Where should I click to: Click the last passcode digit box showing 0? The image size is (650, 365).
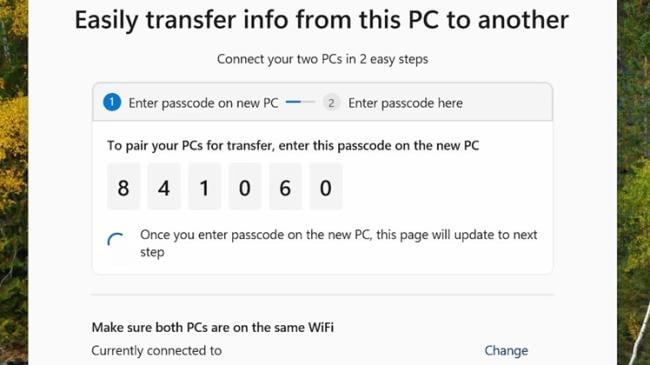pyautogui.click(x=326, y=187)
